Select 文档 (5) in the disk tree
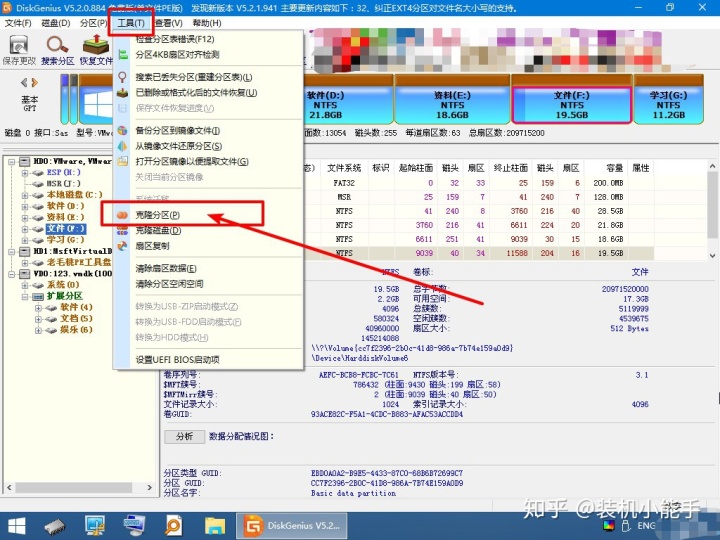 click(x=76, y=319)
